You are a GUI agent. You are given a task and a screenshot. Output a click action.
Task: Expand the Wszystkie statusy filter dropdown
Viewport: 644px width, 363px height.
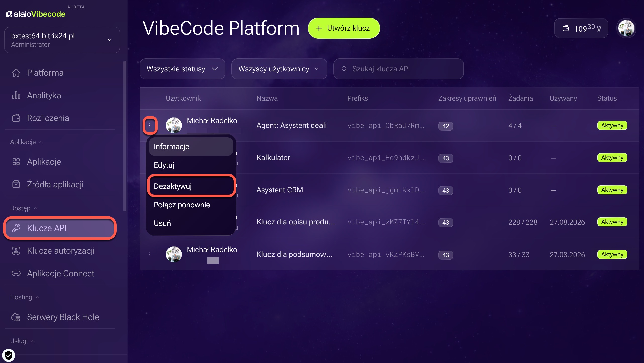182,69
